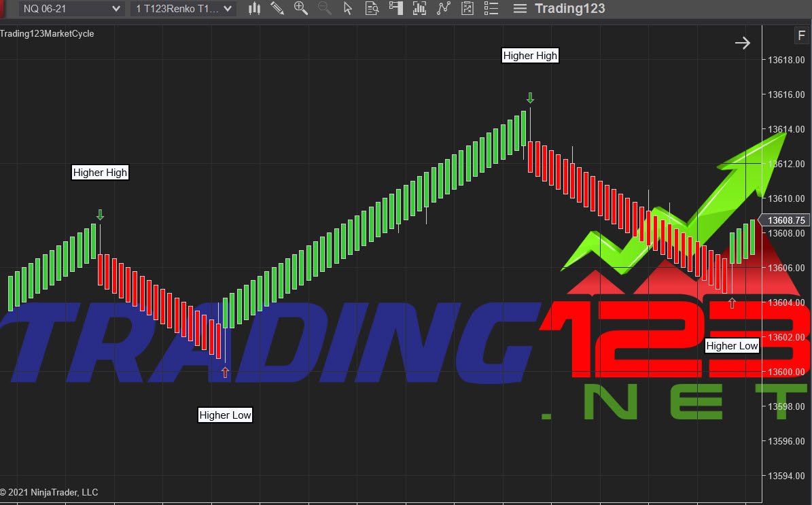Viewport: 812px width, 505px height.
Task: Click the Trading123 tab title
Action: [x=569, y=9]
